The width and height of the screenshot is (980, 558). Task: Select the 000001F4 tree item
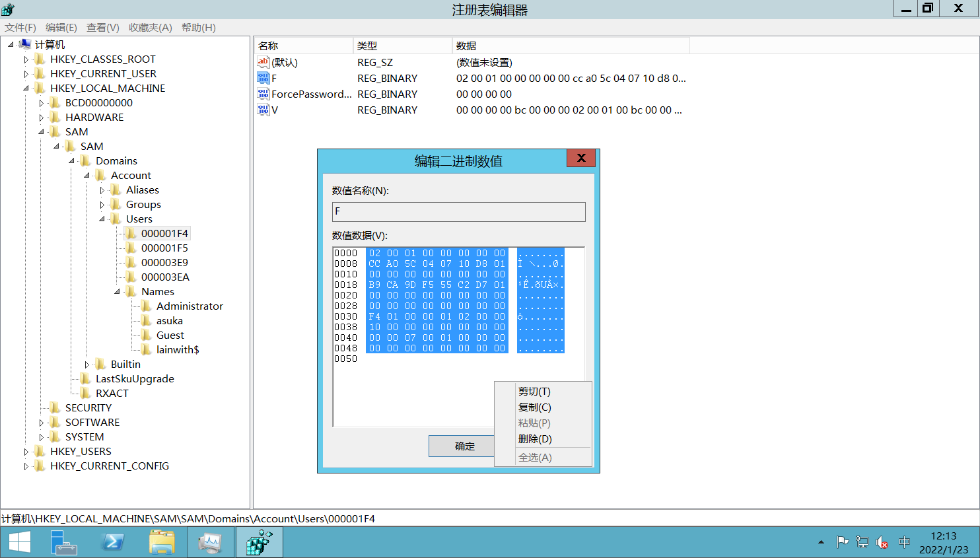[164, 233]
